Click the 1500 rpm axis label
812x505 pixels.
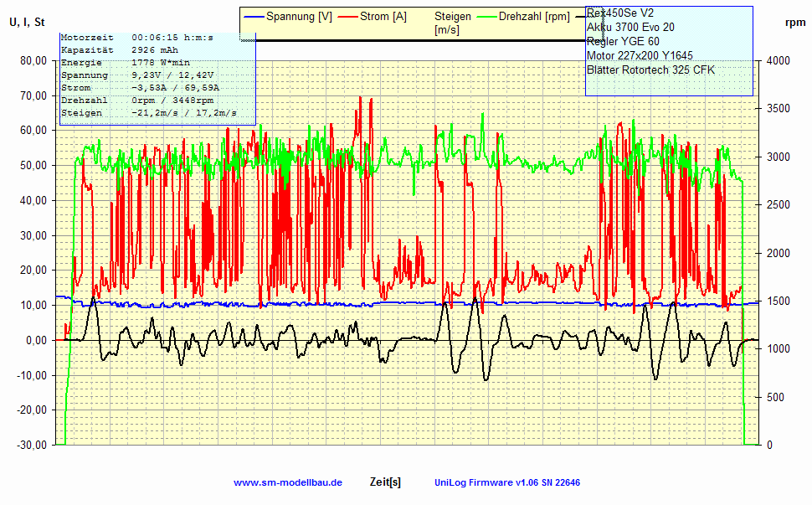pyautogui.click(x=779, y=301)
